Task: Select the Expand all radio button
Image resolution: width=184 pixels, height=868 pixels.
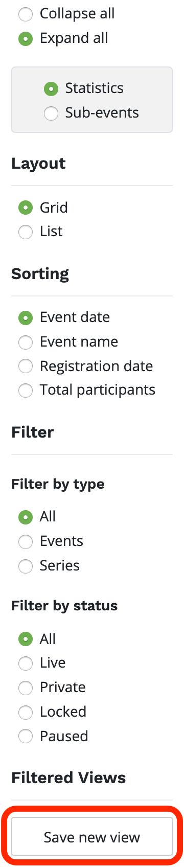Action: click(x=26, y=38)
